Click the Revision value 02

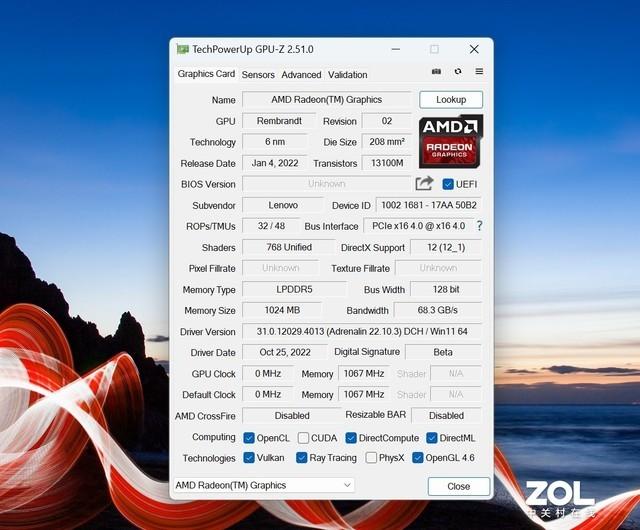click(x=387, y=121)
